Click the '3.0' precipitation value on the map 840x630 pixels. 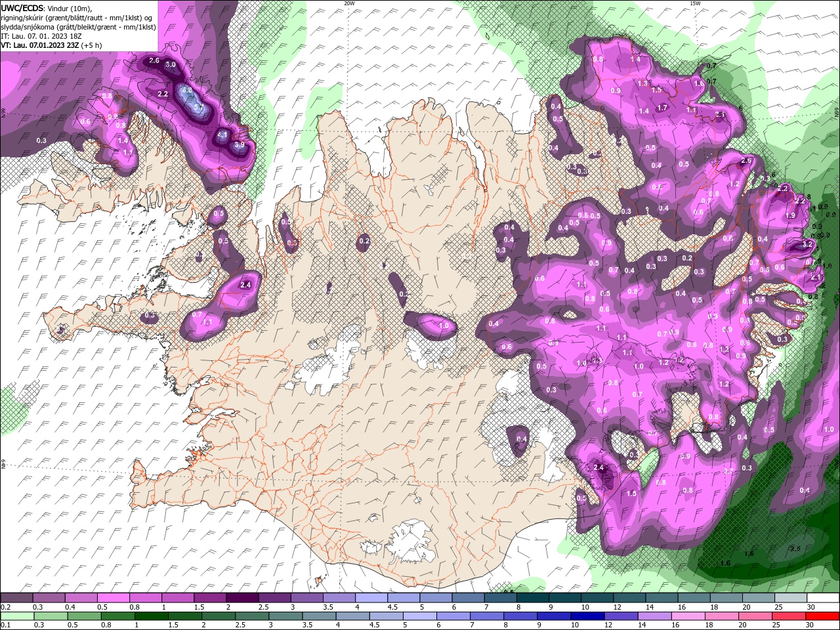(x=171, y=65)
